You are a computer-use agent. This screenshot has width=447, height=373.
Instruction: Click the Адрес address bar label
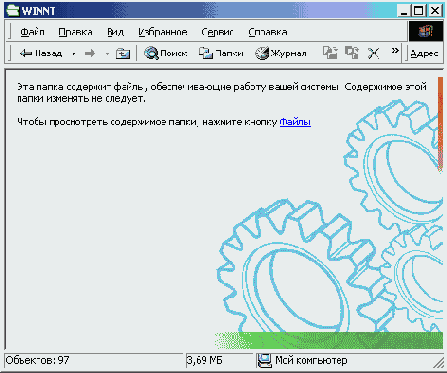[424, 53]
